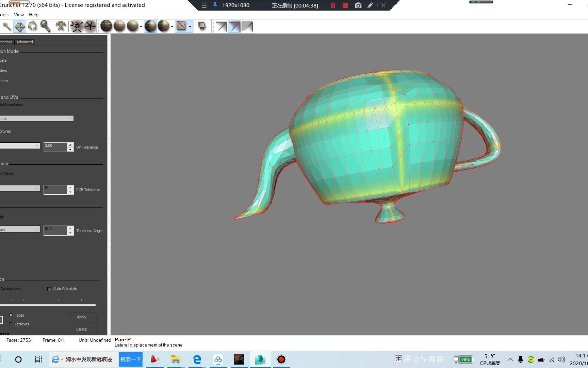The height and width of the screenshot is (368, 588).
Task: Switch to wireframe display mode
Action: tap(106, 26)
